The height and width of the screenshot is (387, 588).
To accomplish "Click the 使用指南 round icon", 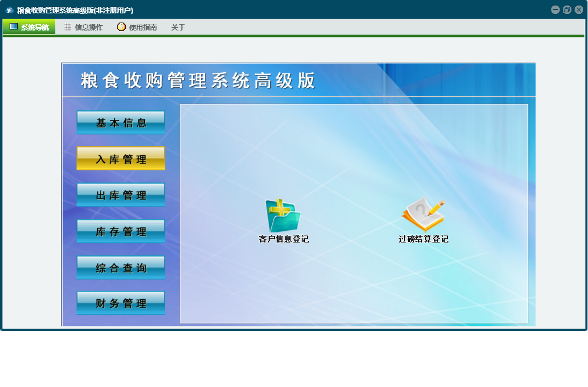I will pos(121,27).
